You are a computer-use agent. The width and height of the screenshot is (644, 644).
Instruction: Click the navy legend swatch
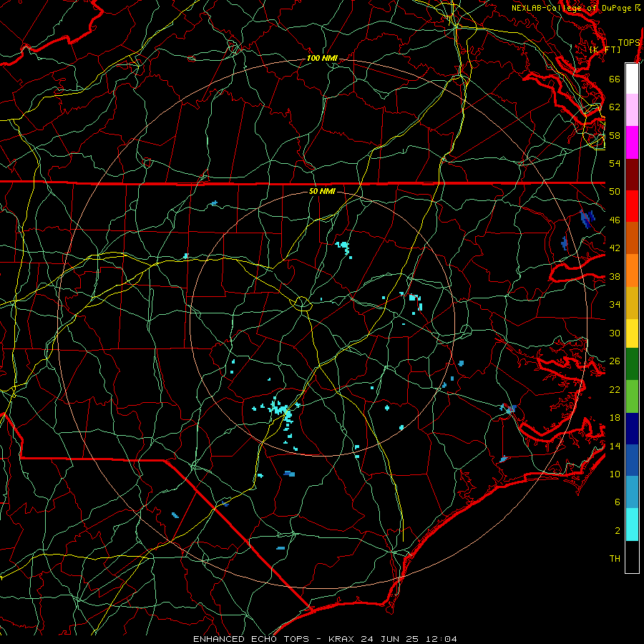click(x=632, y=429)
